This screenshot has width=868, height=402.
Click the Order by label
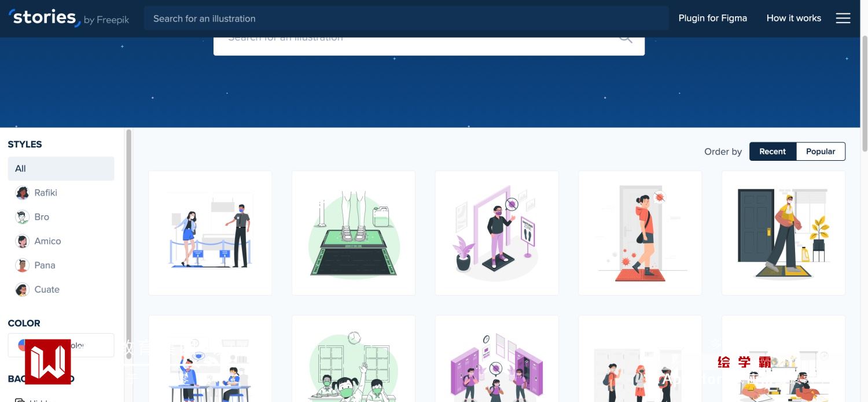tap(723, 152)
